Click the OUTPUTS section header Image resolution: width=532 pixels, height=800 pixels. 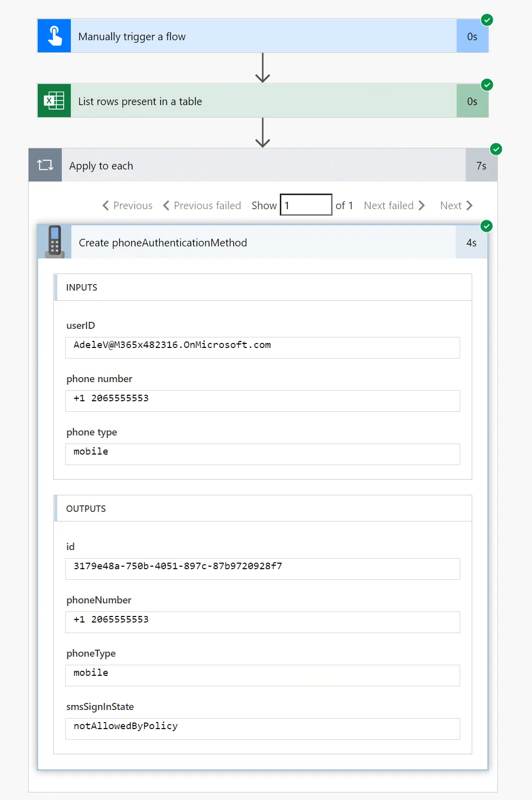[x=263, y=508]
